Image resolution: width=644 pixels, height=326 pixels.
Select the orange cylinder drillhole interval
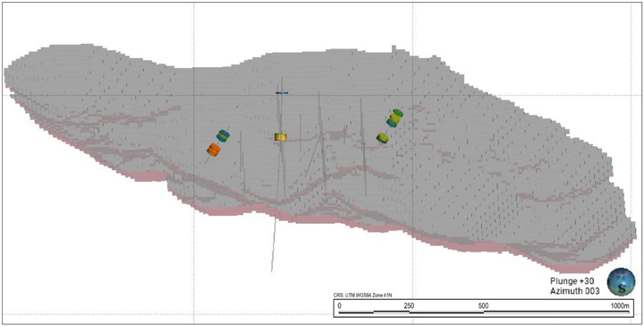214,150
